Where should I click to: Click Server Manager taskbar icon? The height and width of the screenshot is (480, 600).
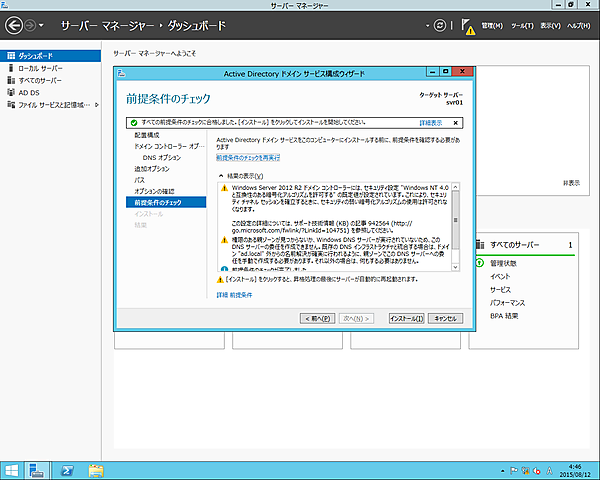37,470
